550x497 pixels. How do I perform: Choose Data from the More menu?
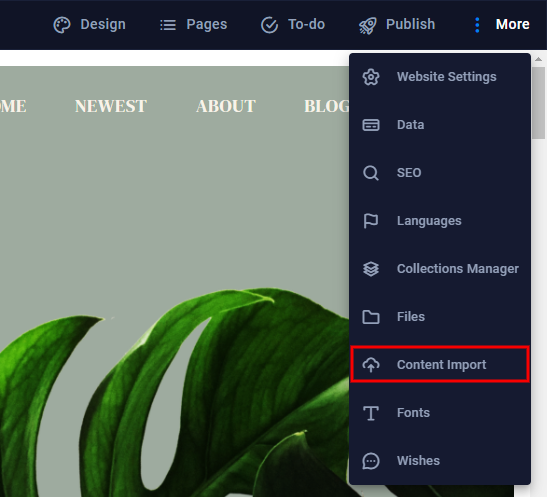click(x=440, y=125)
